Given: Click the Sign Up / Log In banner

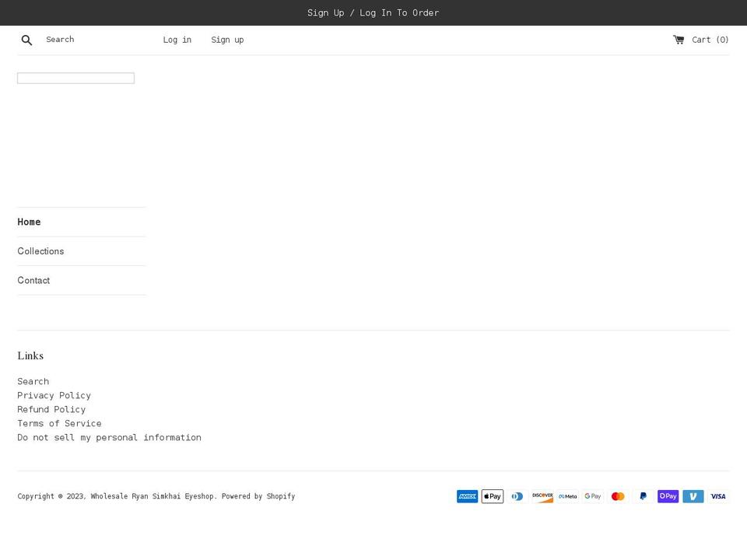Looking at the screenshot, I should tap(373, 12).
